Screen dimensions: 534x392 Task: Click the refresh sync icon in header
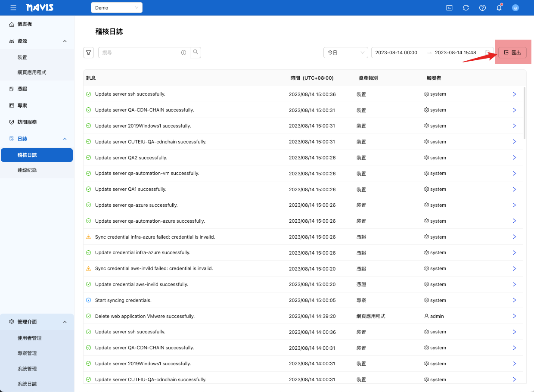tap(466, 8)
